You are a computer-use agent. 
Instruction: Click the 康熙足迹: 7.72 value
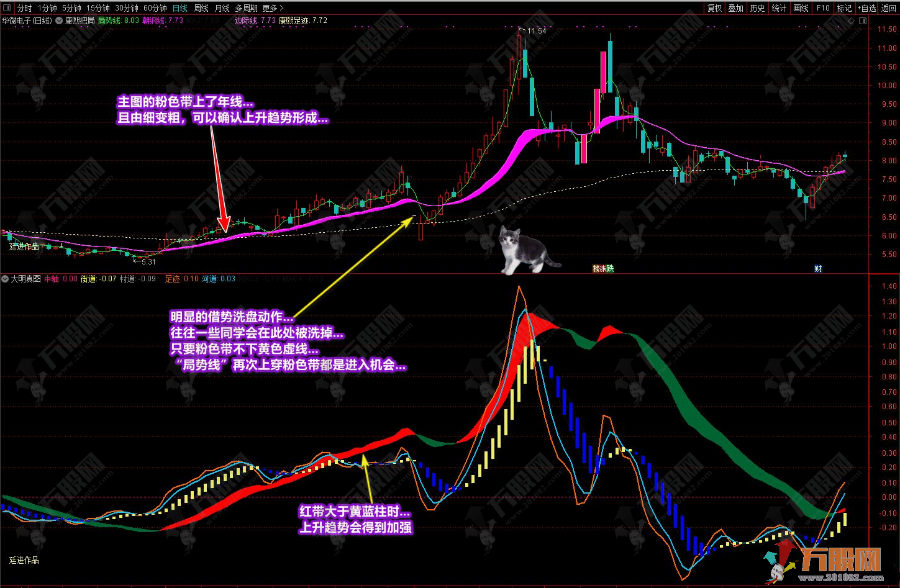(x=302, y=20)
